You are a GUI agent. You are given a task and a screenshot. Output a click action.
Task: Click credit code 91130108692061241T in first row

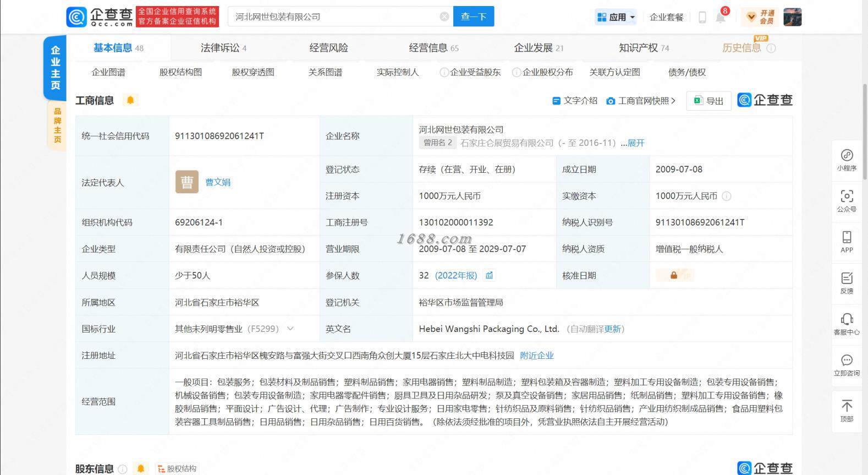click(x=219, y=136)
